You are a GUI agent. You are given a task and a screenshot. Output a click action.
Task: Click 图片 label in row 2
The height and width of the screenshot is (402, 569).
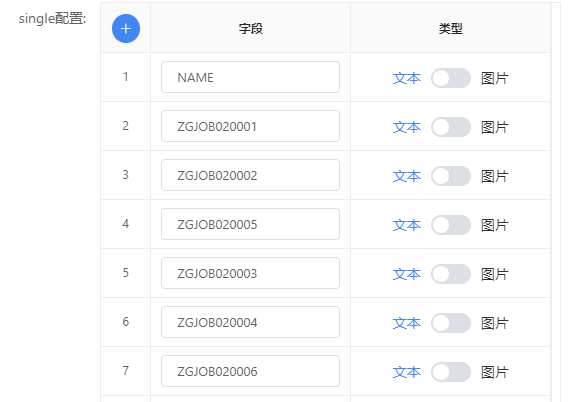pyautogui.click(x=495, y=127)
